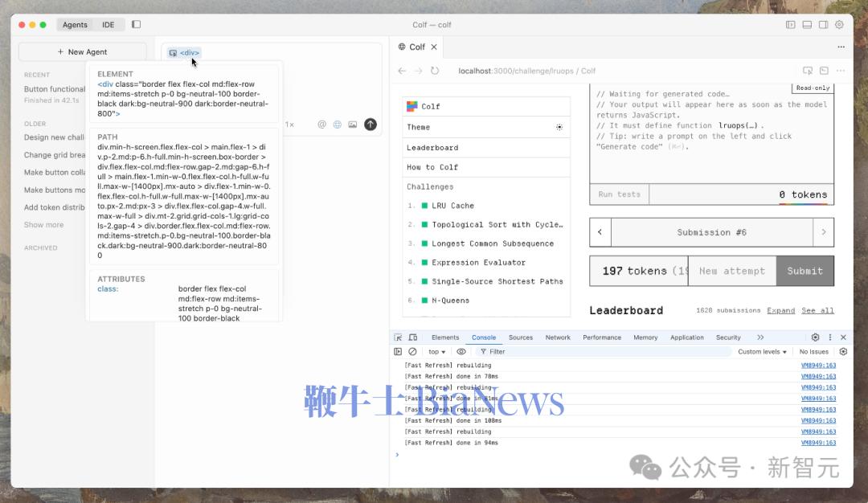Screen dimensions: 868x503
Task: Clear the console with the clear icon
Action: click(x=412, y=351)
